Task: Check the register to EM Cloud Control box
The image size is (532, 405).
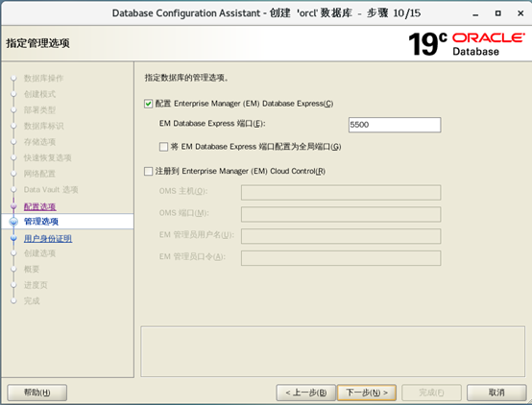Action: point(148,171)
